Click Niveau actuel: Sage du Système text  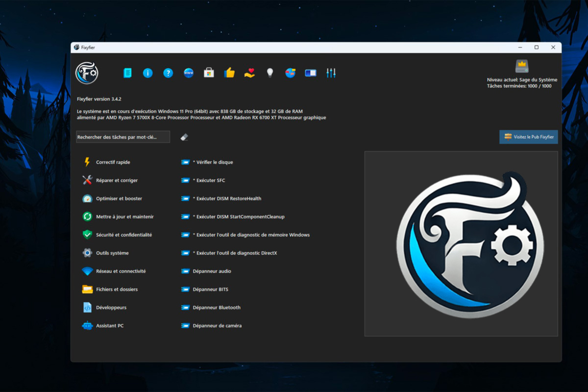[x=522, y=79]
